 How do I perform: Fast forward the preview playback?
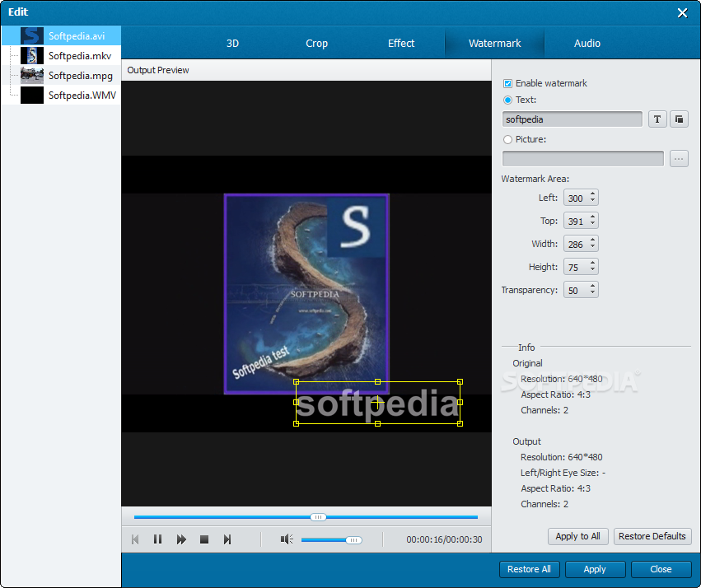181,539
